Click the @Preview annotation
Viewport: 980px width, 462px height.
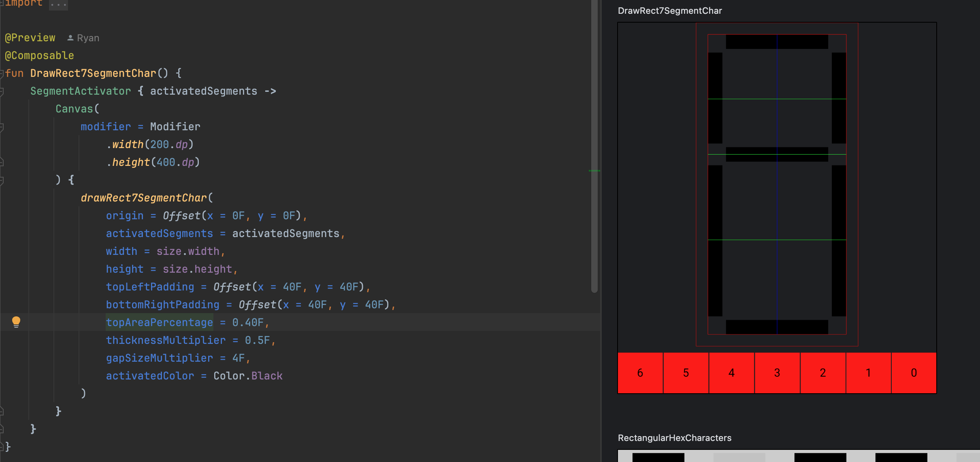coord(30,38)
